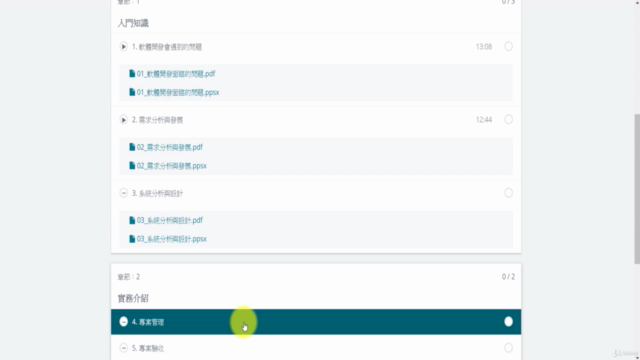
Task: Click the 12:44 duration of lecture 2
Action: [x=484, y=120]
